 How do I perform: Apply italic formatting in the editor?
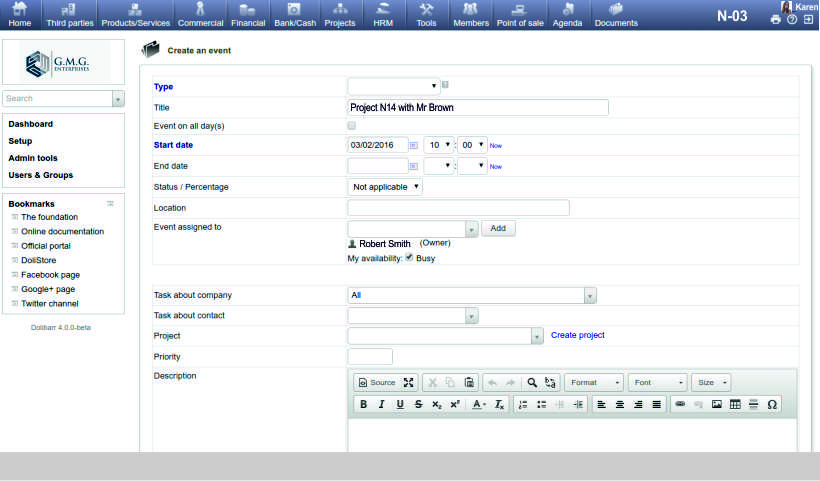pos(381,404)
